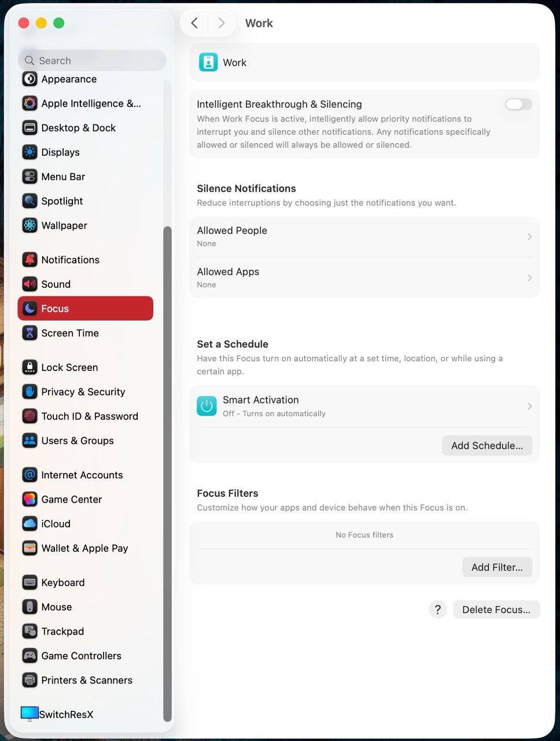Choose the Wallpaper flower icon
This screenshot has height=741, width=560.
(30, 225)
